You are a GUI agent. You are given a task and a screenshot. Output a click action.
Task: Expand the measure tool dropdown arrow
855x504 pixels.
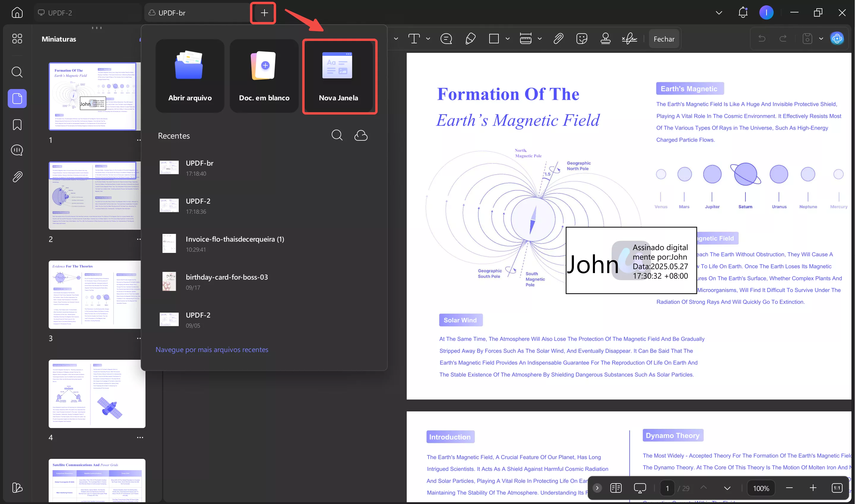click(539, 39)
